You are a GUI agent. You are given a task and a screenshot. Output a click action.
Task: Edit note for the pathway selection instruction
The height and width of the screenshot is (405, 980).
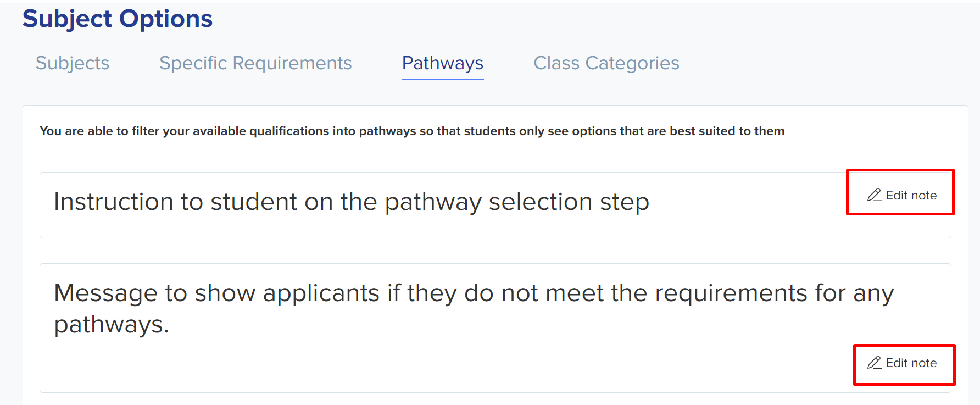[x=902, y=195]
